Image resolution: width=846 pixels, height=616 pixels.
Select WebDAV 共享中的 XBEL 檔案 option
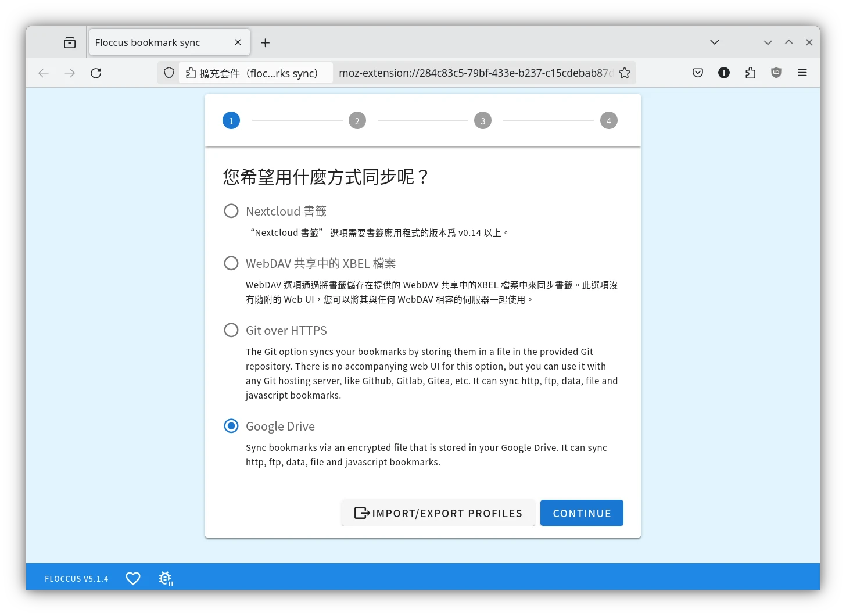pos(231,263)
